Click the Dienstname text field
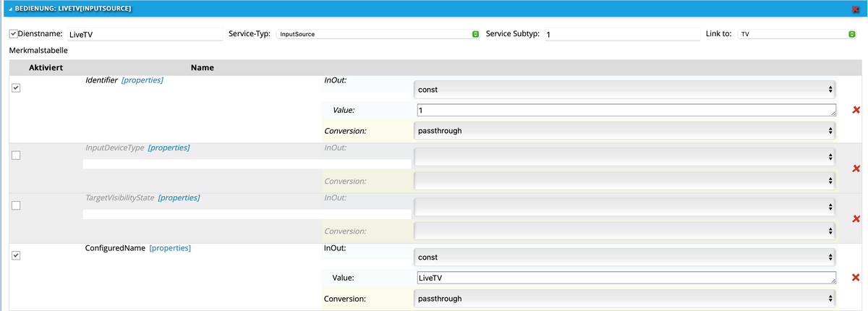Screen dimensions: 868x311 pyautogui.click(x=145, y=34)
